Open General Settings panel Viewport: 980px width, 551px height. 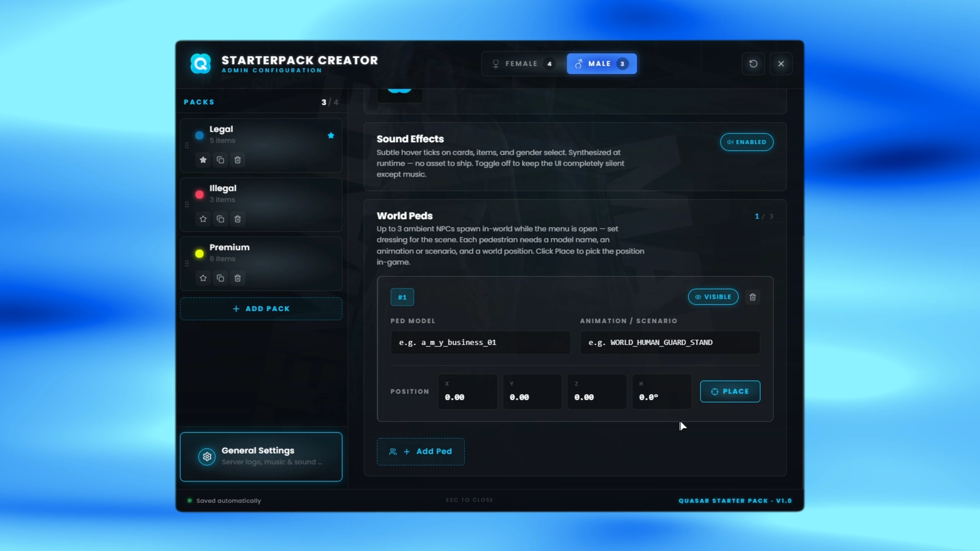click(261, 456)
